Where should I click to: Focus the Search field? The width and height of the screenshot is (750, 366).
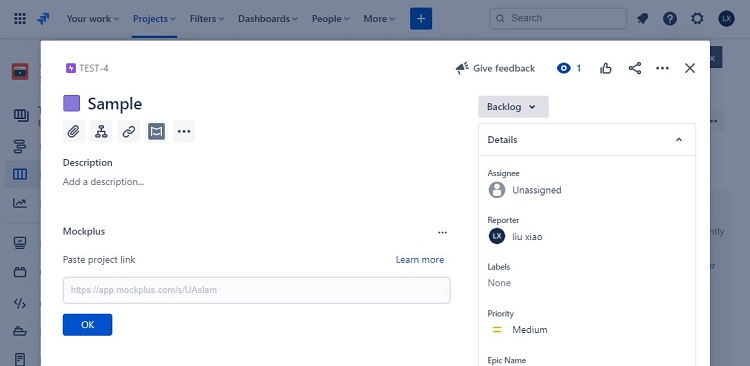point(558,18)
